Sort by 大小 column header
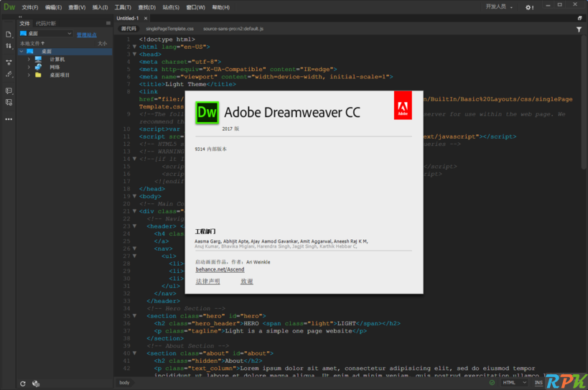The height and width of the screenshot is (390, 588). (103, 44)
